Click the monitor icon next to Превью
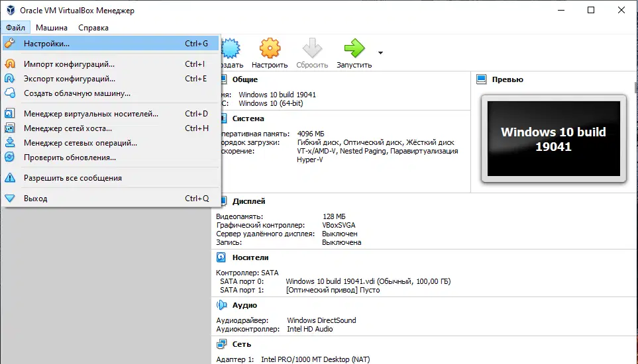The image size is (638, 364). (x=482, y=79)
